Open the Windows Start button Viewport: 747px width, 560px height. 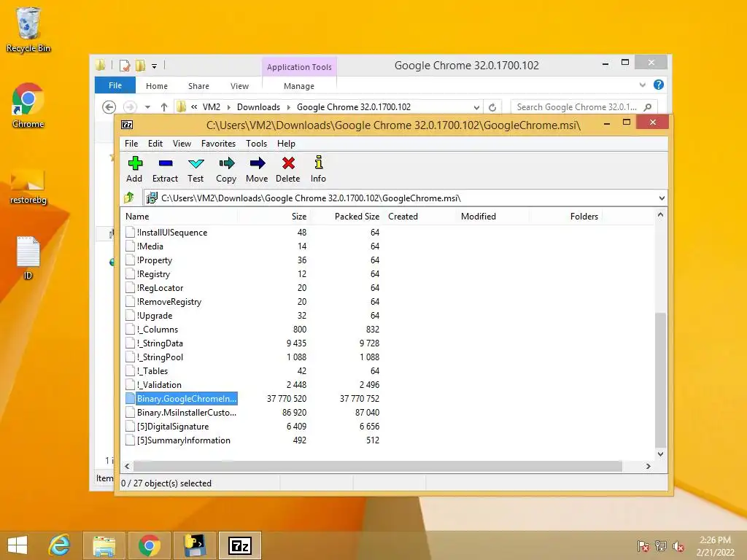18,545
